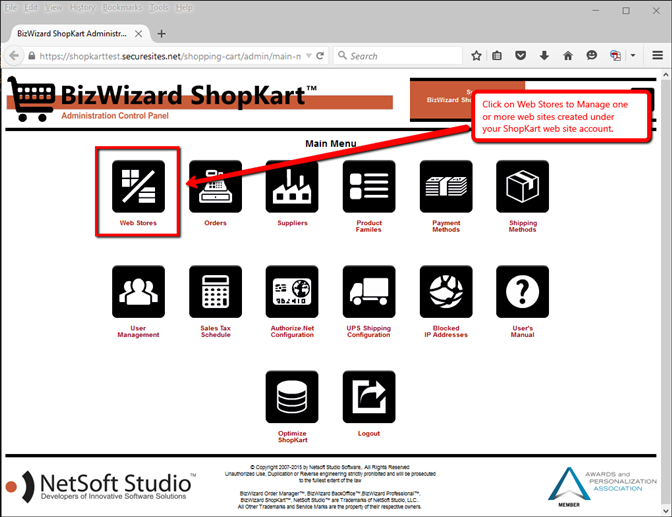Open the Authorize.Net Configuration card icon
672x517 pixels.
pos(292,292)
